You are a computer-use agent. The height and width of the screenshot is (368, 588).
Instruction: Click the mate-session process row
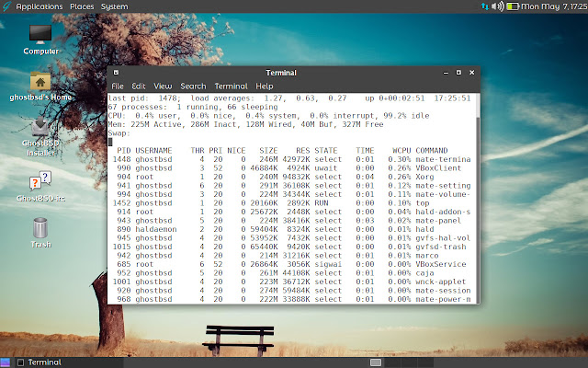[x=289, y=291]
